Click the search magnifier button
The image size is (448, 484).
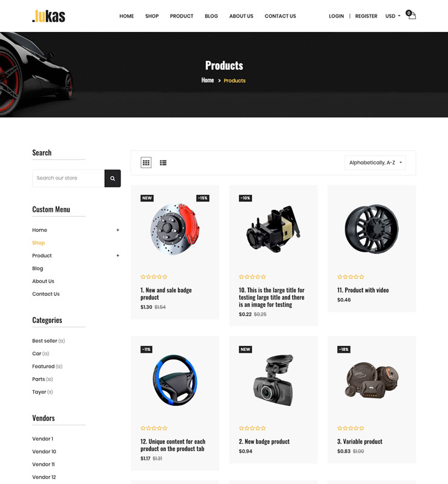coord(113,178)
